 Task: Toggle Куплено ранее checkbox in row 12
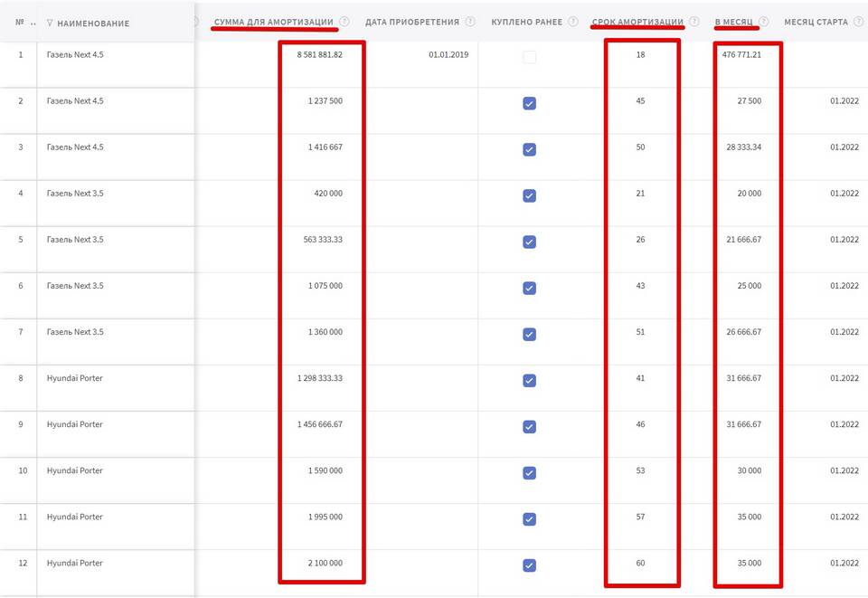529,565
